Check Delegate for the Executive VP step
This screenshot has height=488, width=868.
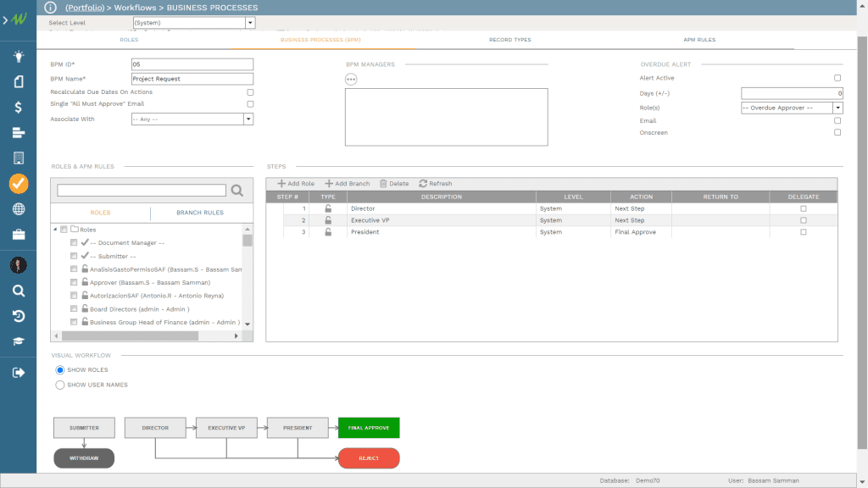(804, 220)
